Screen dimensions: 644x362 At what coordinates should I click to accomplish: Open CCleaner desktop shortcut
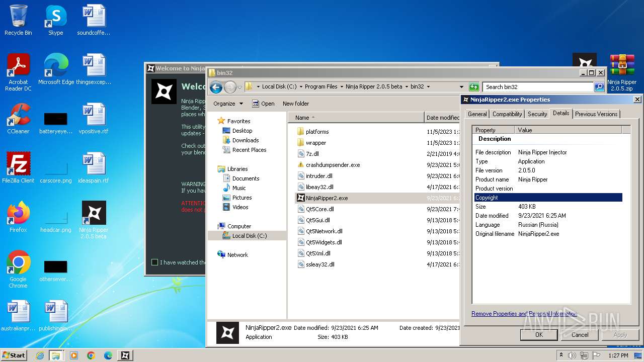[18, 119]
